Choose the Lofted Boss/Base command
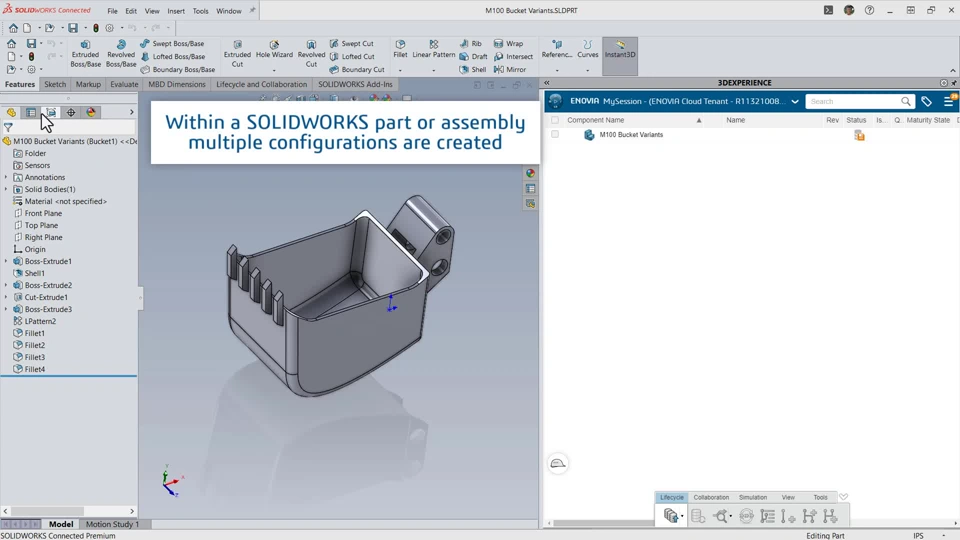The image size is (960, 540). pyautogui.click(x=173, y=56)
